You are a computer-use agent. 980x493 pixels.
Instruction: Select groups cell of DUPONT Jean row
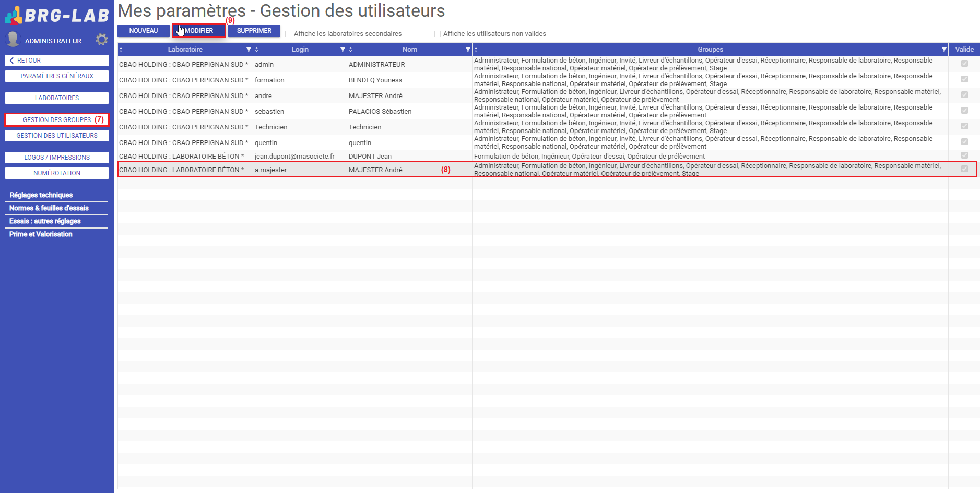[x=710, y=156]
